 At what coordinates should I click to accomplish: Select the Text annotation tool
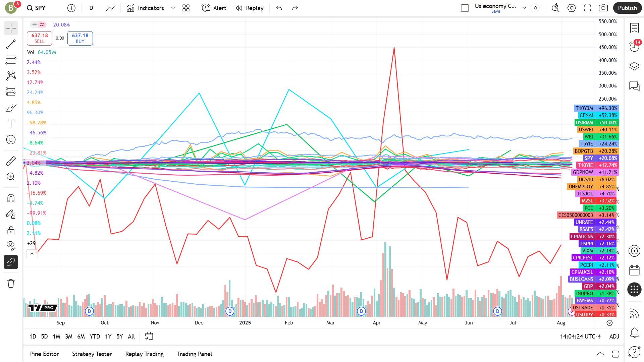(x=11, y=124)
